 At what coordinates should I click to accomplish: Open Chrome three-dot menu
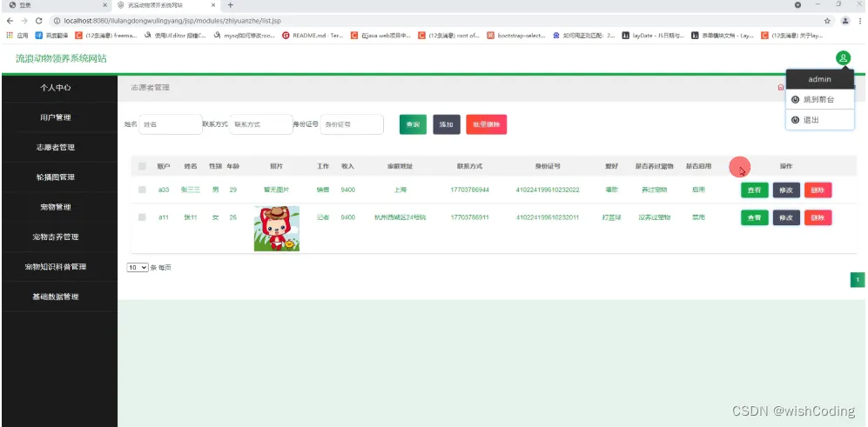(860, 21)
